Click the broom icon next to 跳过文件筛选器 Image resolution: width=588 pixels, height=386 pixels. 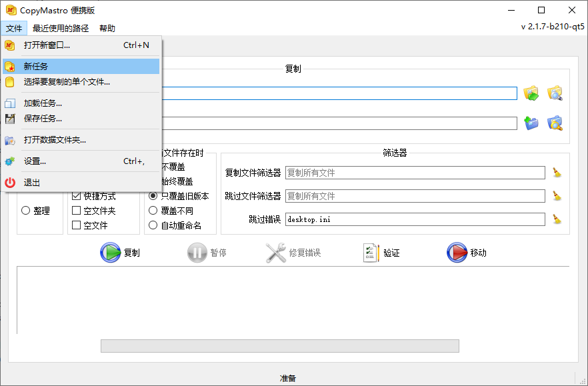click(557, 196)
